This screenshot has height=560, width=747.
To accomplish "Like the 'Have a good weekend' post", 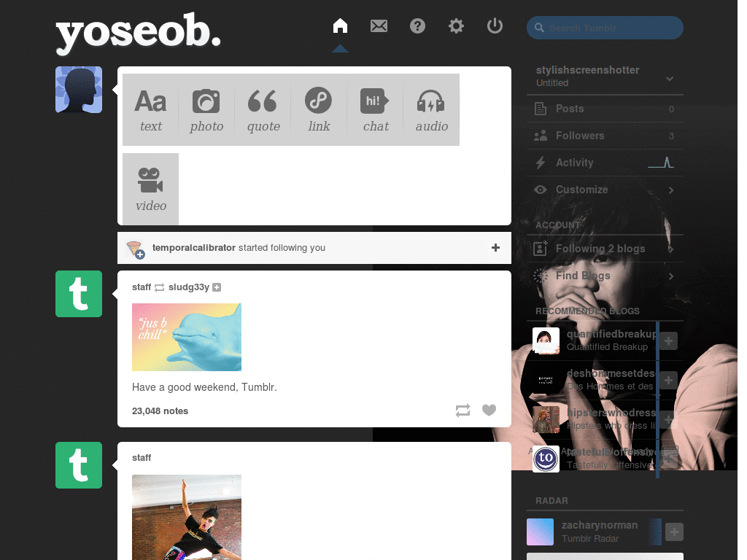I will pos(489,410).
